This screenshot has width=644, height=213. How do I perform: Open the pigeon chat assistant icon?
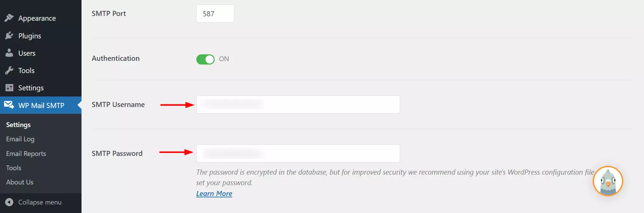coord(608,181)
